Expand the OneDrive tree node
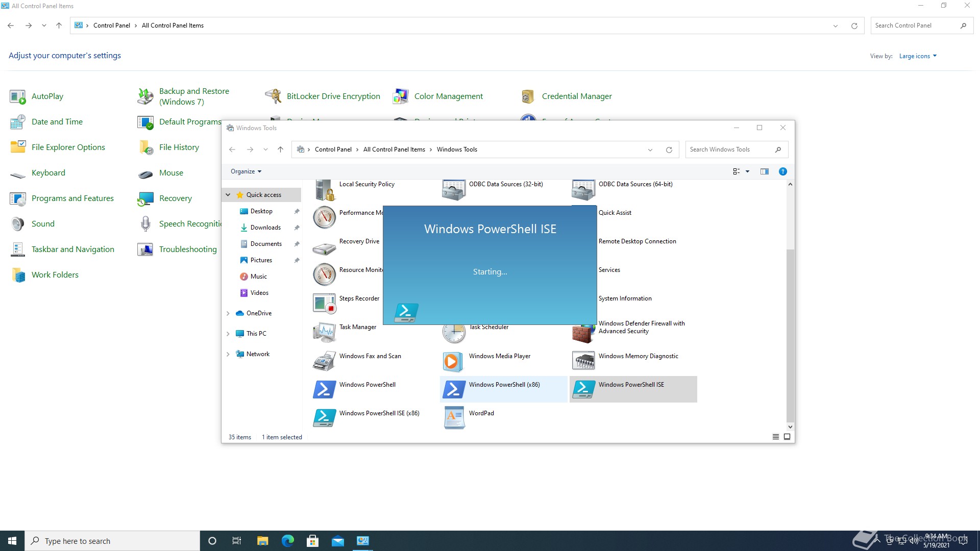Viewport: 980px width, 551px height. pyautogui.click(x=228, y=313)
